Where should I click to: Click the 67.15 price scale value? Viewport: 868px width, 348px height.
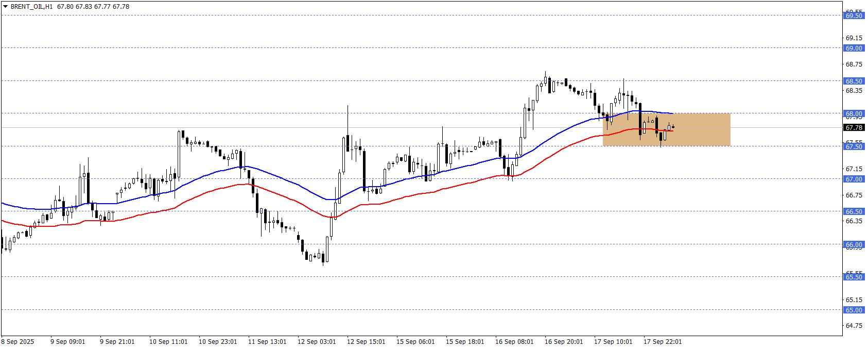[x=854, y=169]
